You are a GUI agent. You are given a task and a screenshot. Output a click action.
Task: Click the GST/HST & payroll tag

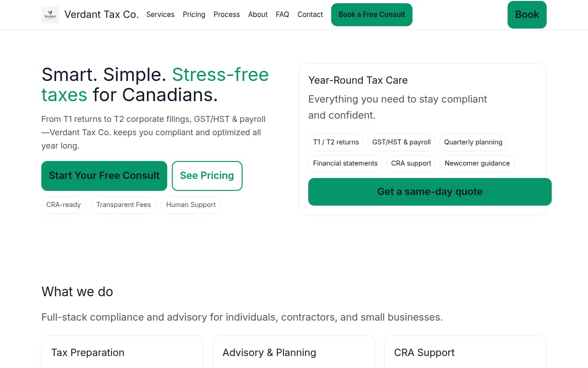tap(401, 142)
